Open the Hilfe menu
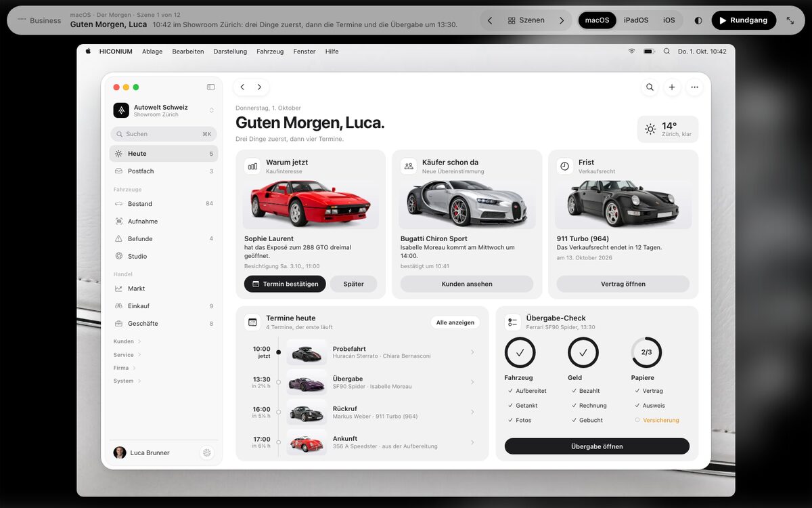The width and height of the screenshot is (812, 508). 332,51
